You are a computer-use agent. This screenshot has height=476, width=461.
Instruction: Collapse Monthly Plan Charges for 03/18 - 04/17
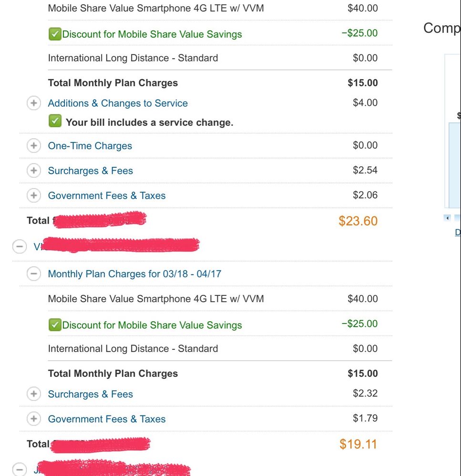click(x=33, y=274)
